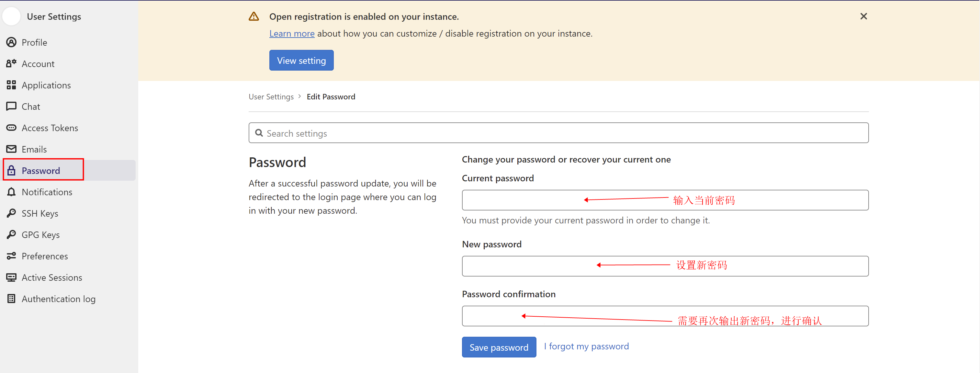Open the GPG Keys menu item
The width and height of the screenshot is (980, 373).
click(40, 235)
